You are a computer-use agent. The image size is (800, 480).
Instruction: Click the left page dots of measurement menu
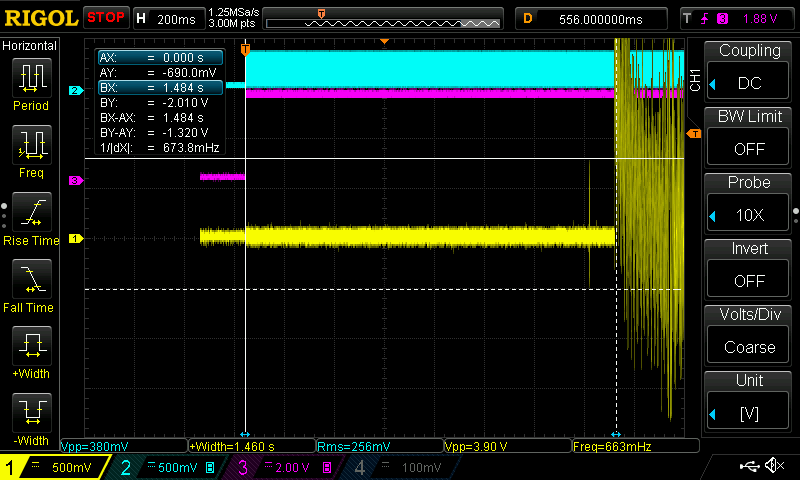pos(4,216)
